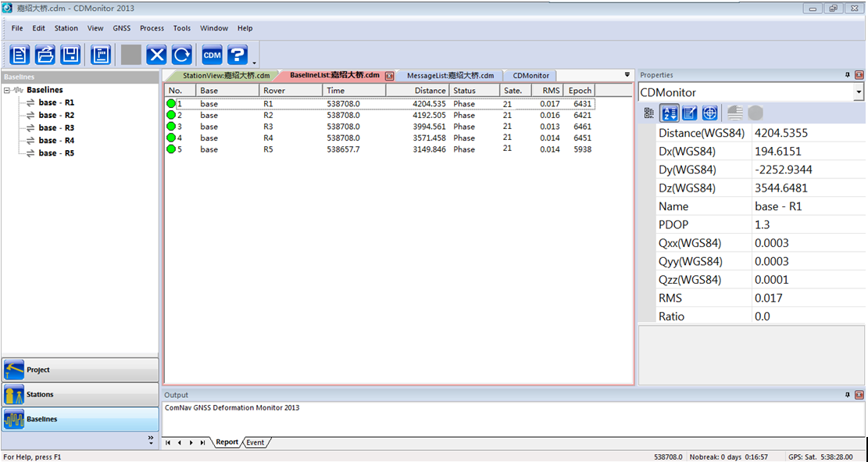The image size is (868, 462).
Task: Open the Stations navigation pane
Action: click(80, 395)
